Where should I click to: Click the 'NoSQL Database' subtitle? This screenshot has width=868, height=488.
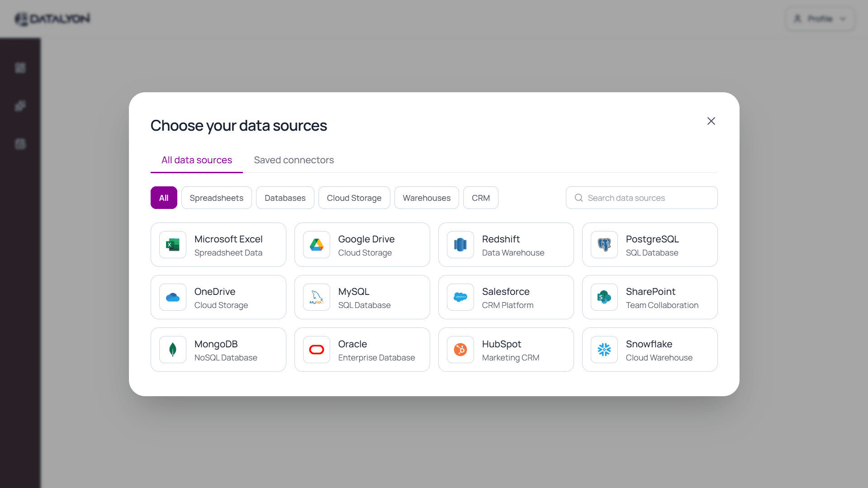(226, 357)
